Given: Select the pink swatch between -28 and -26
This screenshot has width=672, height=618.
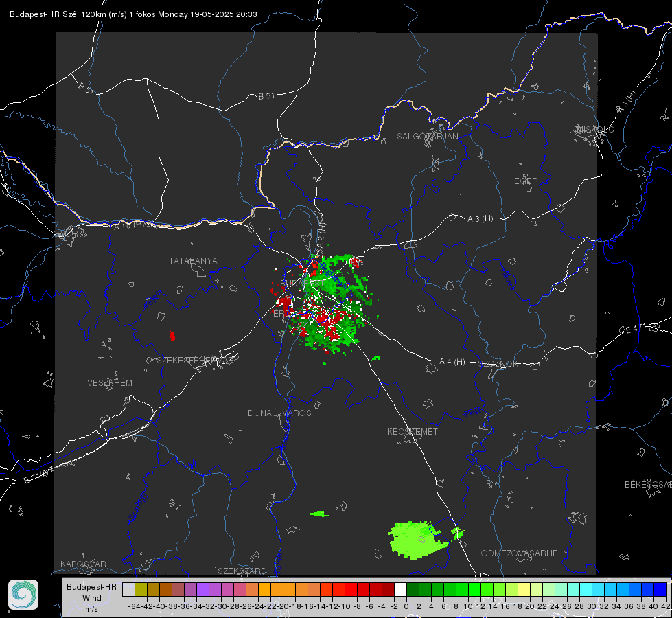Looking at the screenshot, I should [x=240, y=589].
